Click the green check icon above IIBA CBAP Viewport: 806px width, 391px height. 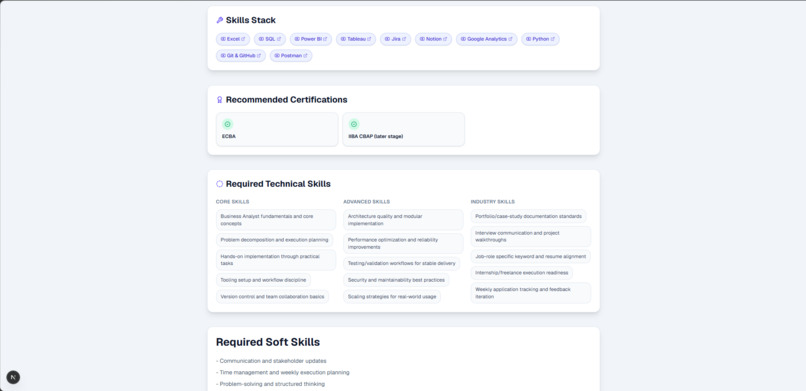click(x=354, y=124)
